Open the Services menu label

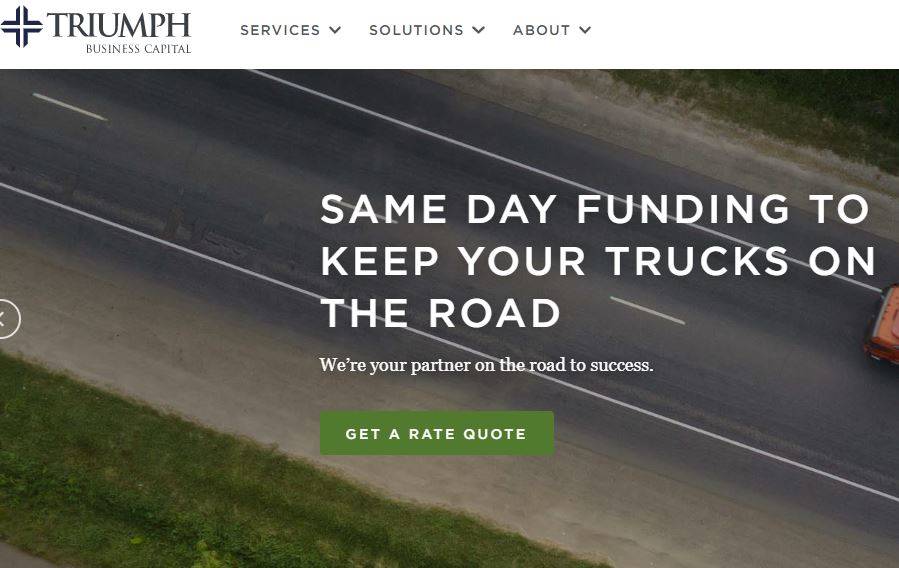coord(280,30)
